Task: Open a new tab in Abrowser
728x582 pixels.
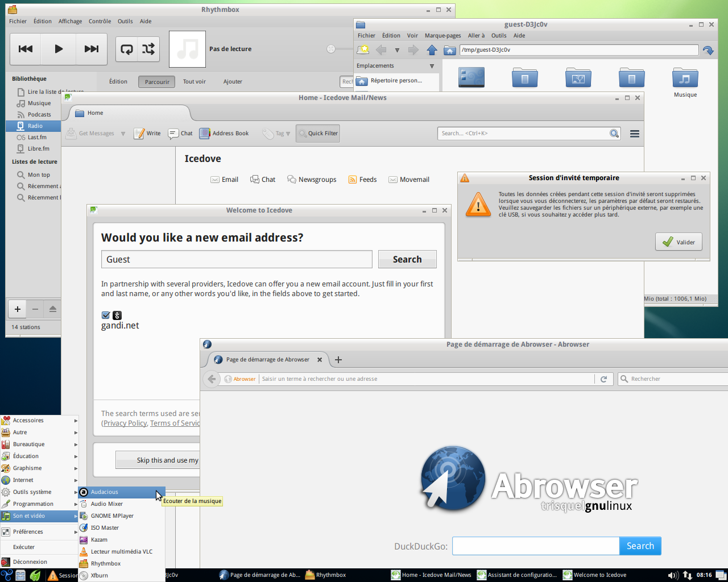Action: pos(338,360)
